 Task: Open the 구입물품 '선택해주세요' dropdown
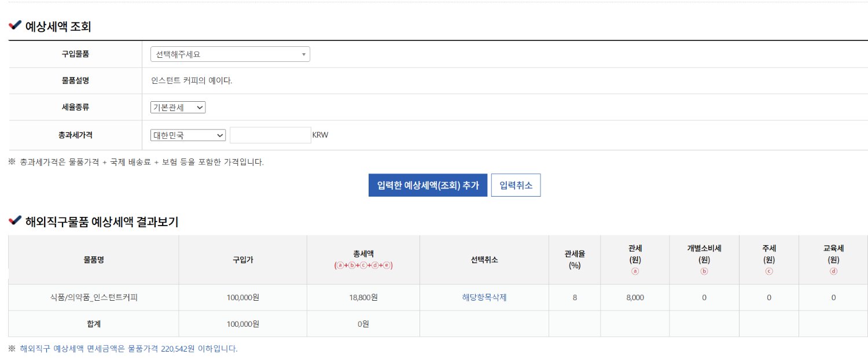pyautogui.click(x=230, y=54)
